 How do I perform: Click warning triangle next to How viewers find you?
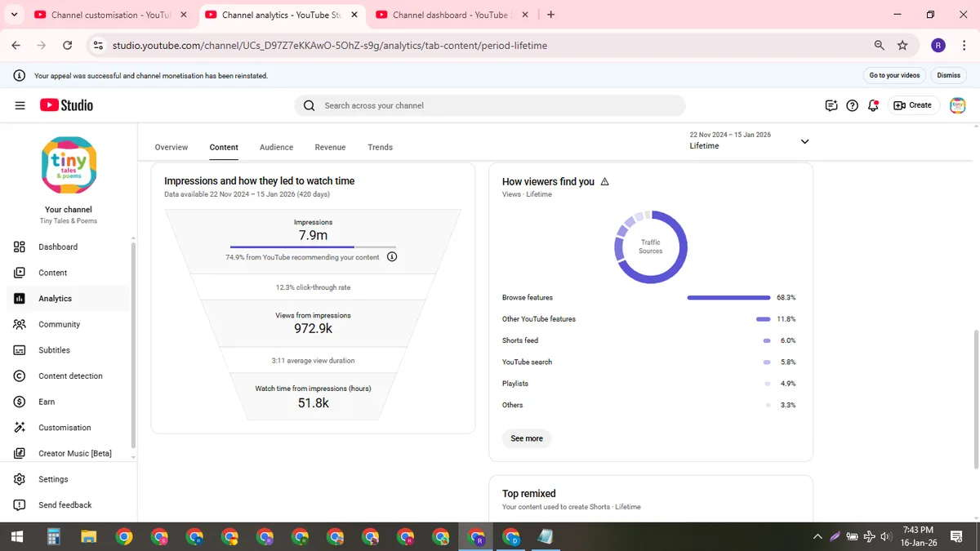[604, 182]
